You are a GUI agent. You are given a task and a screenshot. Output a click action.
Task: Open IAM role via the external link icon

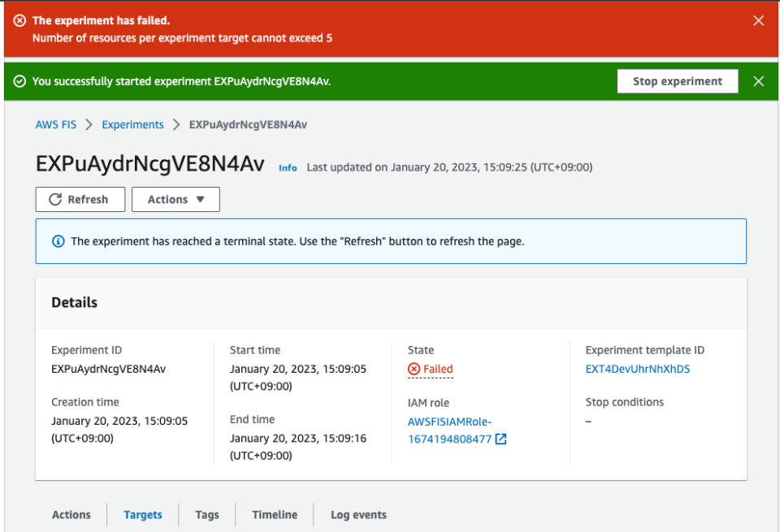click(500, 439)
